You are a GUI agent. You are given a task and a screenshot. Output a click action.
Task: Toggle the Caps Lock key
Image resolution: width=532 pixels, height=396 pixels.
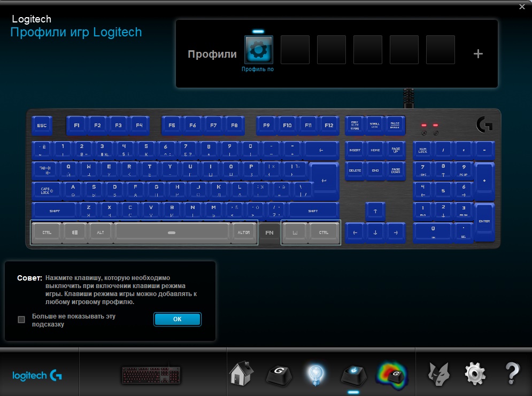point(47,191)
